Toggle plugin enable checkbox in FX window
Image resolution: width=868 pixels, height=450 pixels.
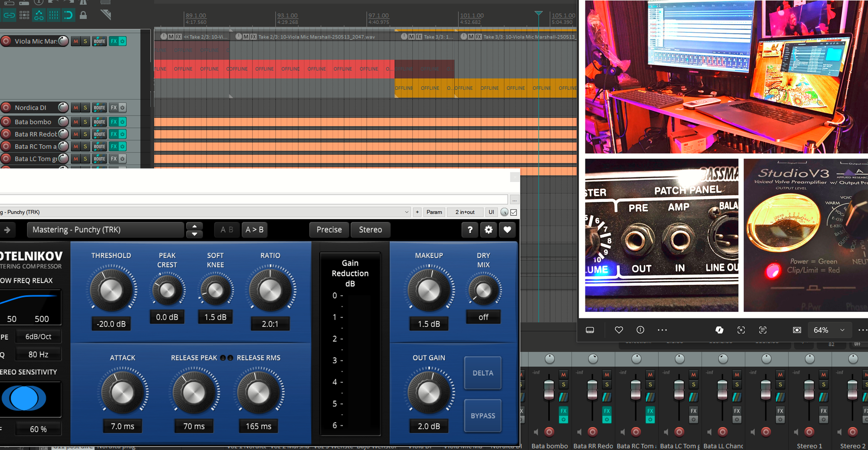tap(514, 212)
